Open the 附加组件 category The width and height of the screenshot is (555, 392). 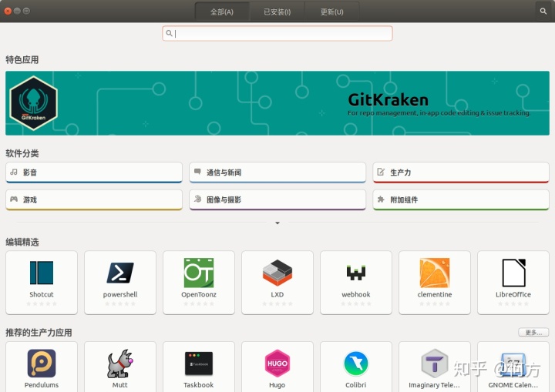pos(461,199)
